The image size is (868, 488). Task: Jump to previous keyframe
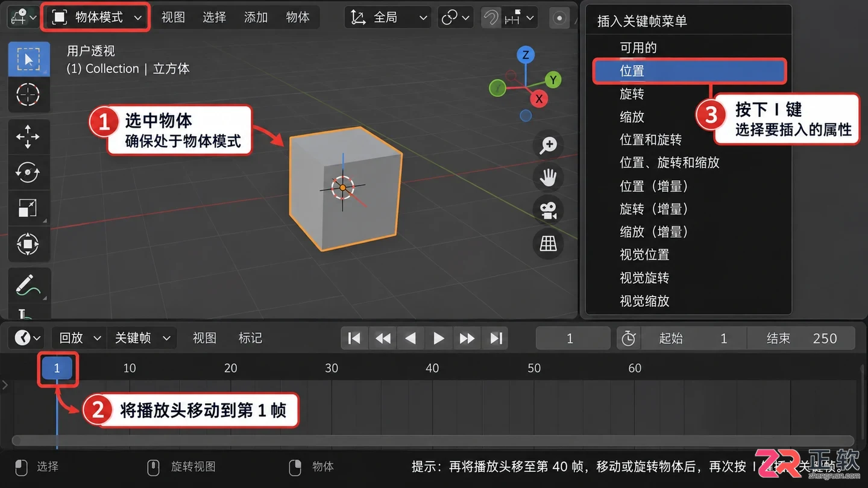pos(383,339)
